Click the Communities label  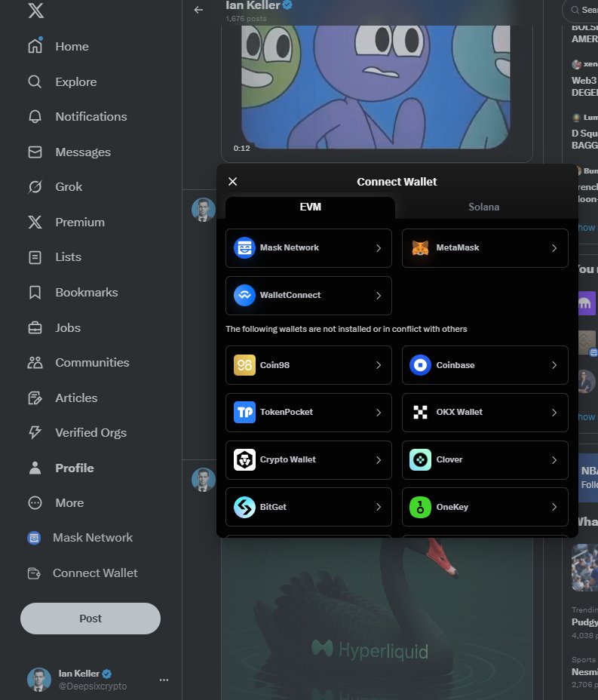click(x=92, y=363)
